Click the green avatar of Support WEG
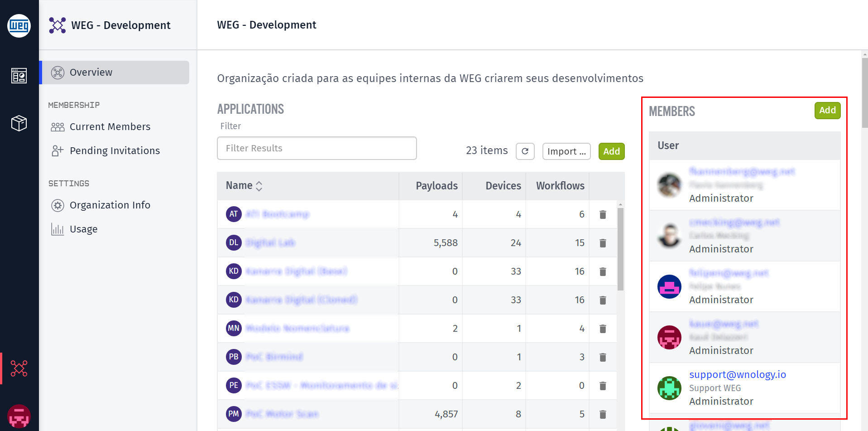The image size is (868, 431). (669, 388)
